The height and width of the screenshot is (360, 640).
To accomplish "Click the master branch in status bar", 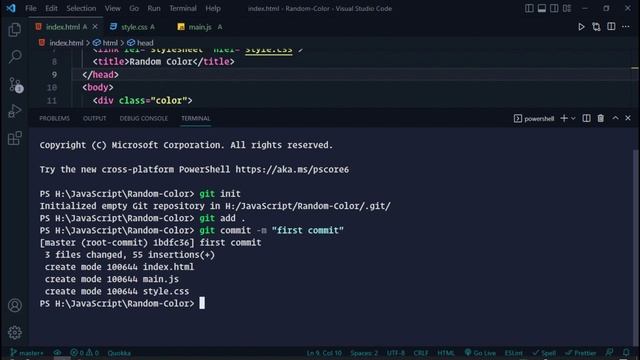I will point(27,353).
